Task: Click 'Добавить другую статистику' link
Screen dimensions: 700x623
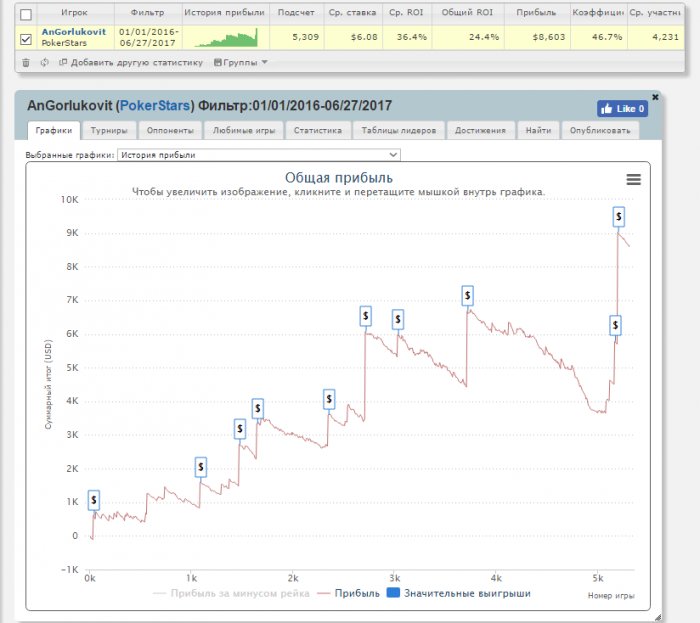Action: [x=134, y=62]
